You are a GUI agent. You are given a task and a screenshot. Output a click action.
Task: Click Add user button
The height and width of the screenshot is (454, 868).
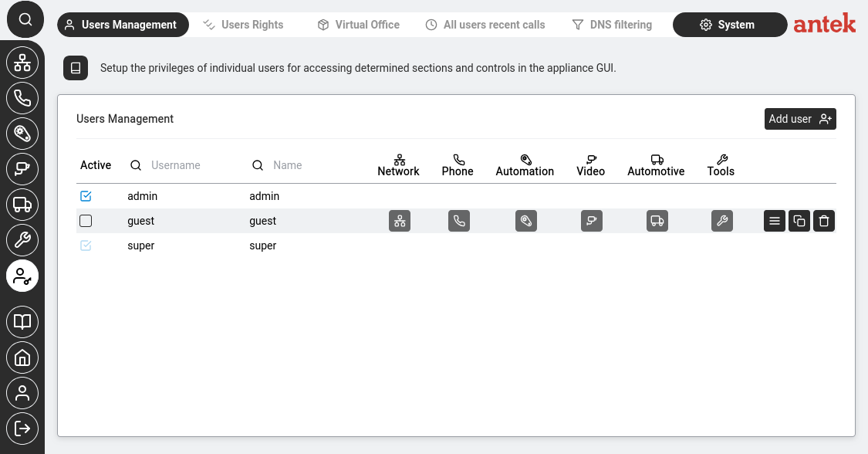800,119
